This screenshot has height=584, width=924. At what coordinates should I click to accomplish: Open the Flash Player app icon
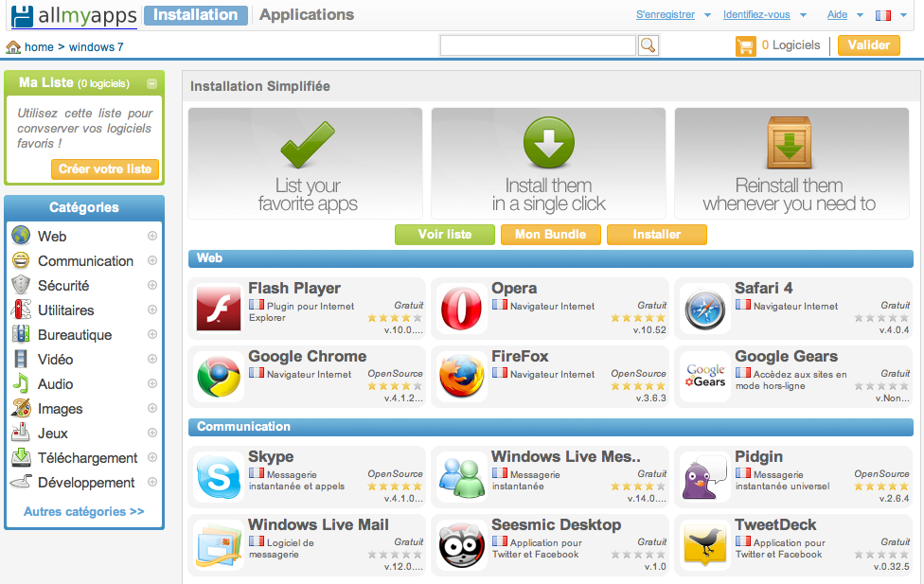pos(219,309)
